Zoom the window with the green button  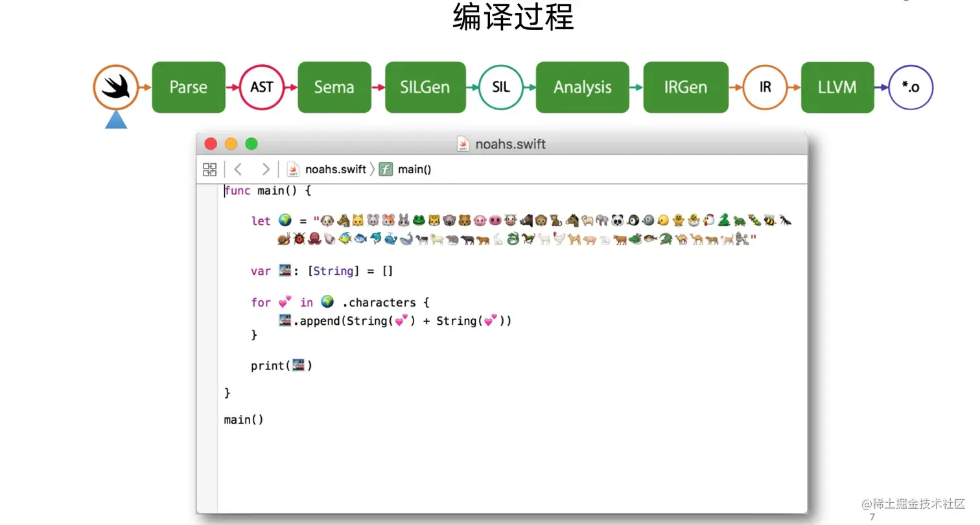point(251,144)
